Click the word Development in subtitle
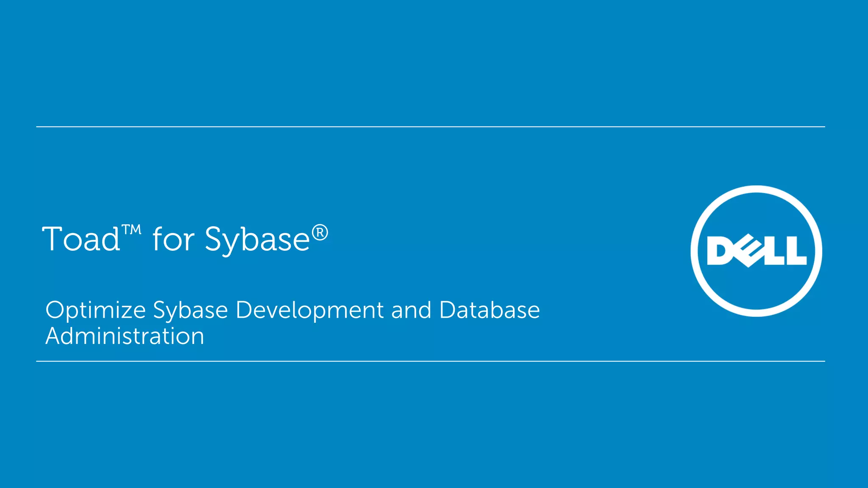This screenshot has width=868, height=488. click(309, 310)
